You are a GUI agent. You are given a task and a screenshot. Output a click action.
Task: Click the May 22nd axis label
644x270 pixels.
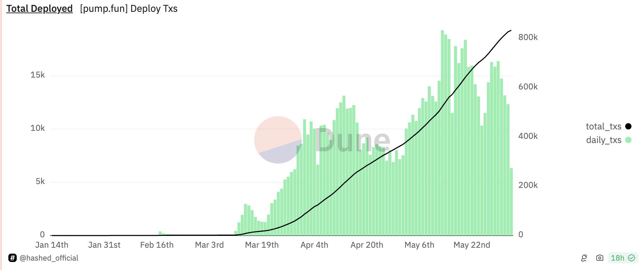[x=472, y=245]
